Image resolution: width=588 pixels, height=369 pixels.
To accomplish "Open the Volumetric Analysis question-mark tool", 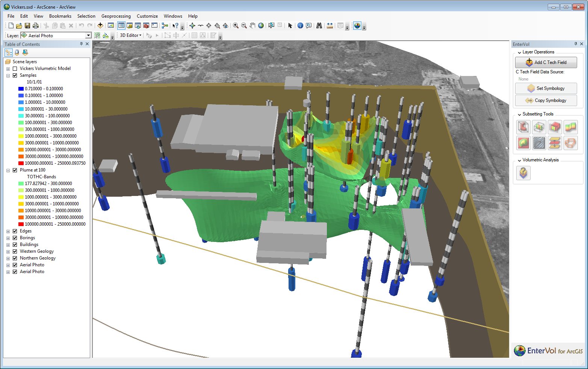I will click(523, 173).
